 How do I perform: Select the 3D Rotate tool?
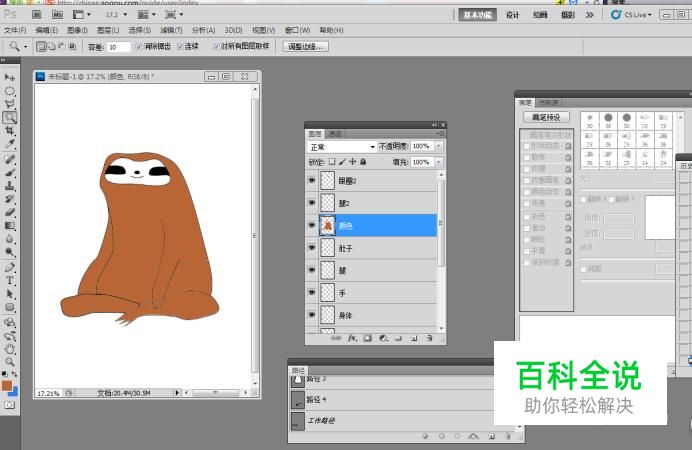tap(10, 322)
